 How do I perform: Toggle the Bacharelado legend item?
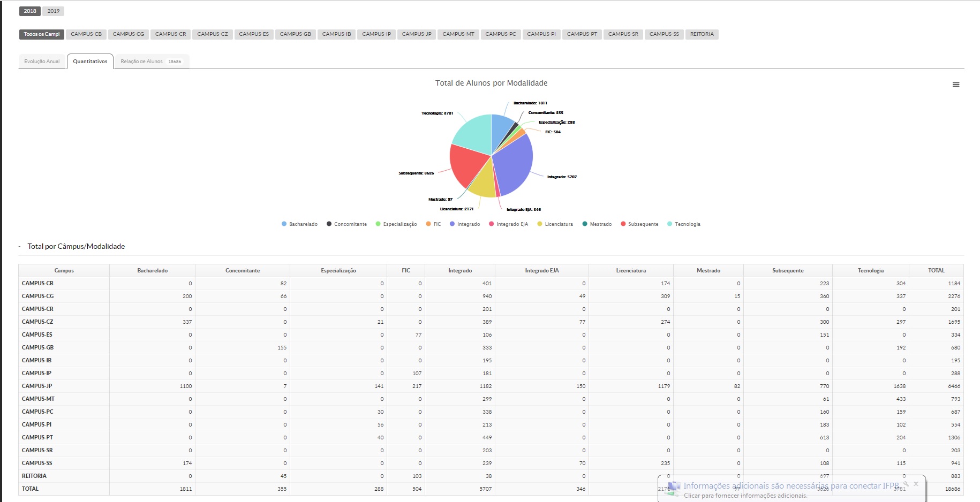tap(299, 224)
